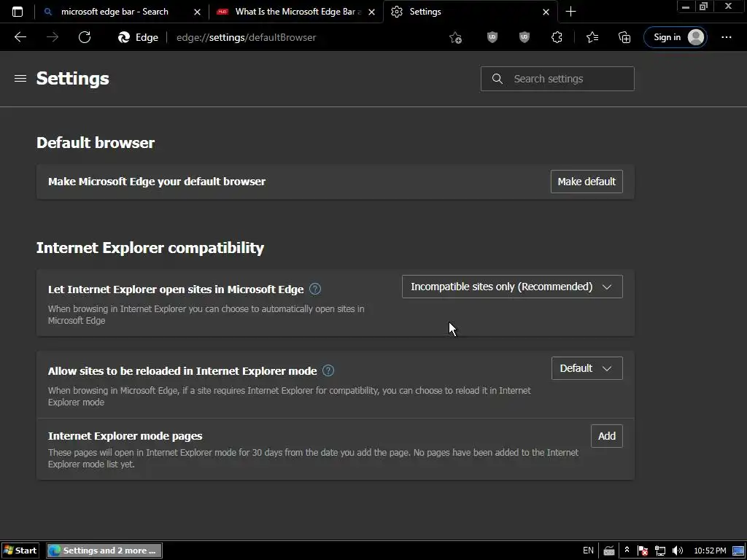Click the Sign in button
The image size is (747, 560).
click(x=675, y=37)
